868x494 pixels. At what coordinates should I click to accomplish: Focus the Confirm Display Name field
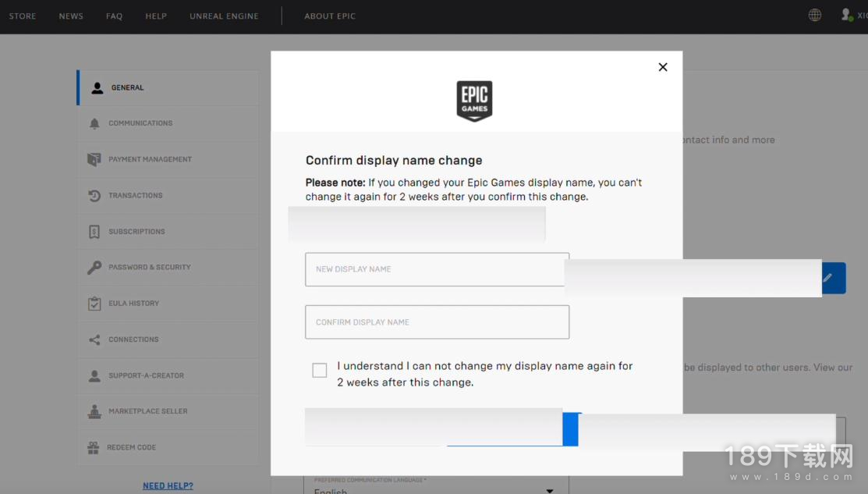click(437, 322)
